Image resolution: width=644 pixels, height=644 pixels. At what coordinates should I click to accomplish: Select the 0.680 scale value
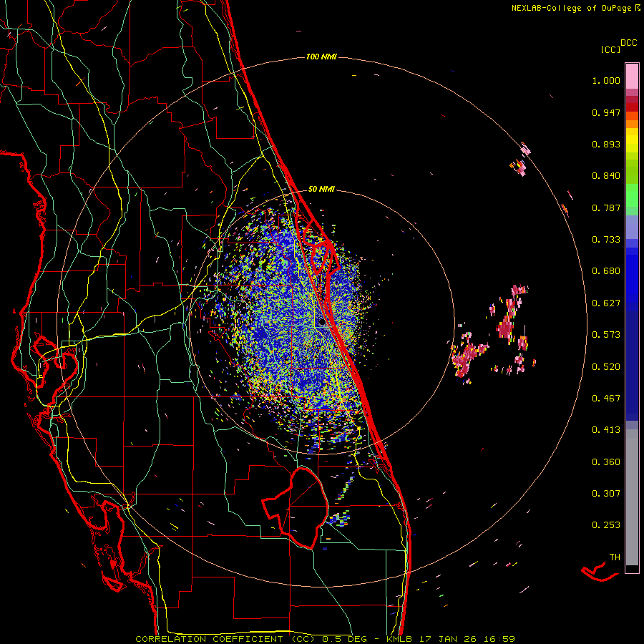[x=606, y=271]
